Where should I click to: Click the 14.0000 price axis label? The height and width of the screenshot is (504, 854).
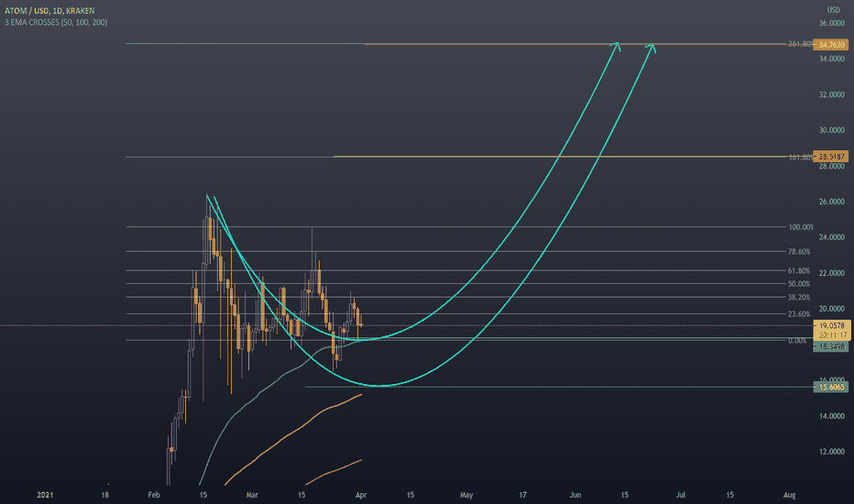coord(832,416)
